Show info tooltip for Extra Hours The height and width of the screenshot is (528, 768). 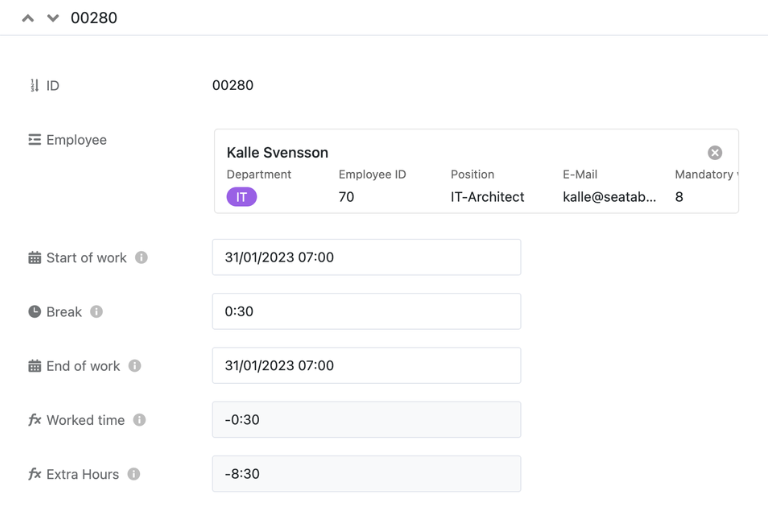pos(133,474)
